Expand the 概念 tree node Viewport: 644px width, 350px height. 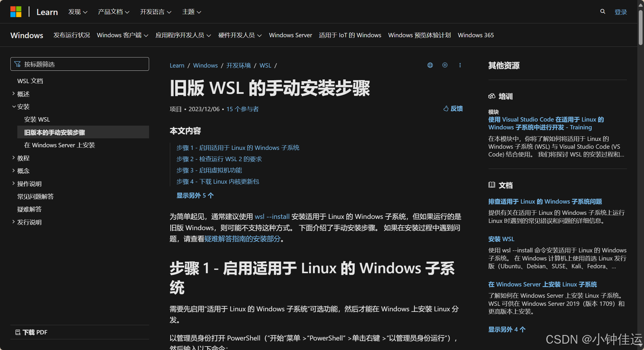pos(21,171)
